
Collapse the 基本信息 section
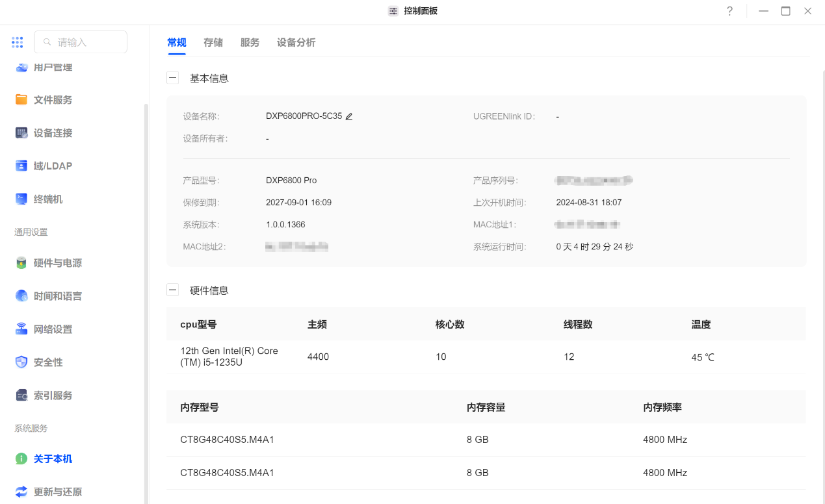[172, 78]
